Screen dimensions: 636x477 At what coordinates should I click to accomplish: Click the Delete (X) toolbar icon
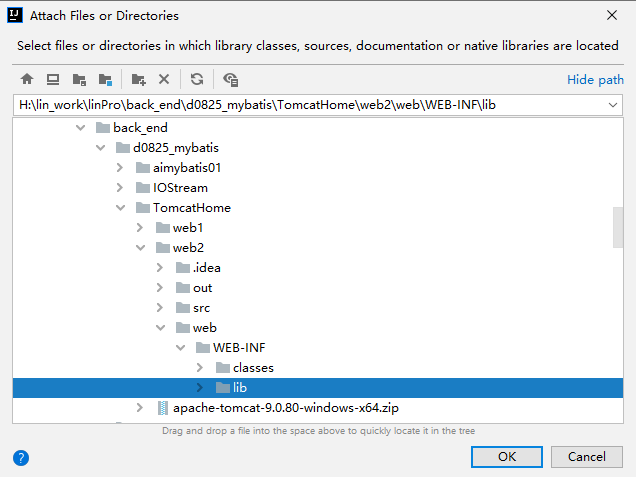pos(164,79)
